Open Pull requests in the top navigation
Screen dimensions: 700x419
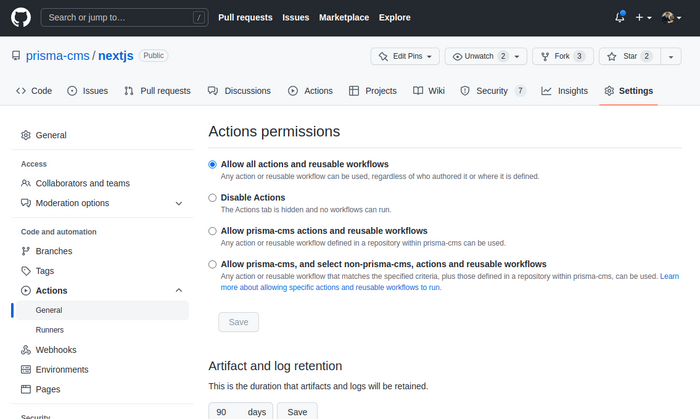coord(245,17)
